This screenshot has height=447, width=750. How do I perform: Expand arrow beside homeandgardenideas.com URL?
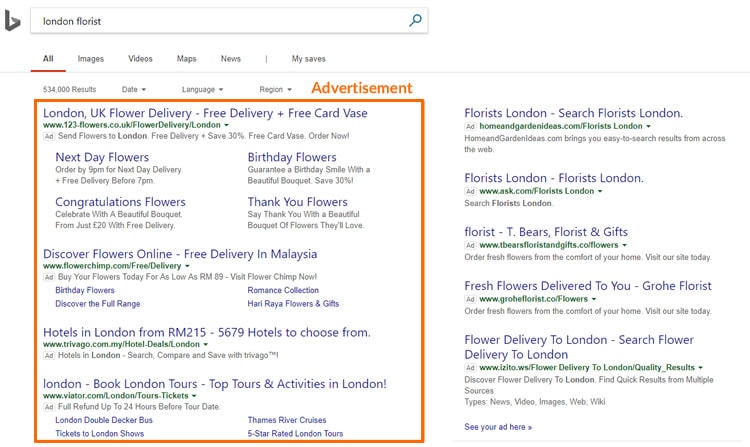point(649,126)
